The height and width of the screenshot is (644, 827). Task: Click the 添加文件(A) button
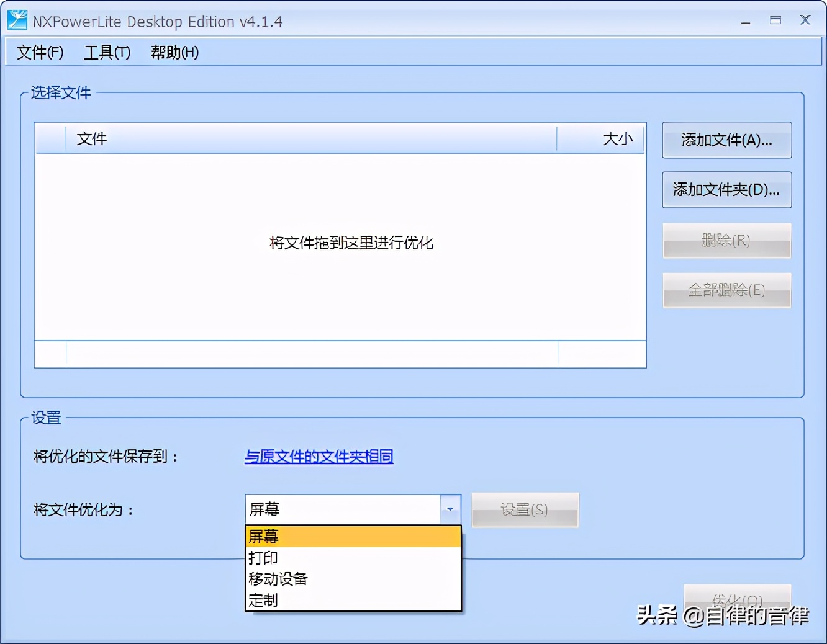click(x=726, y=140)
